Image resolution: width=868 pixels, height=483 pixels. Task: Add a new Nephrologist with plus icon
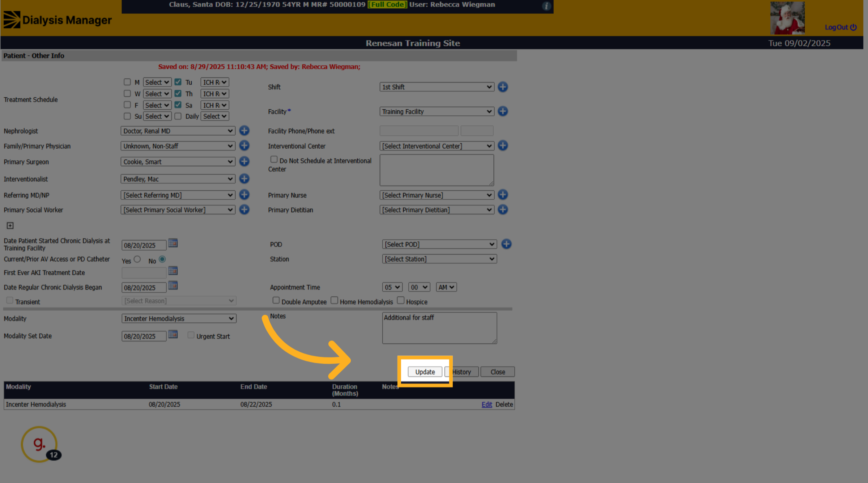(x=244, y=131)
